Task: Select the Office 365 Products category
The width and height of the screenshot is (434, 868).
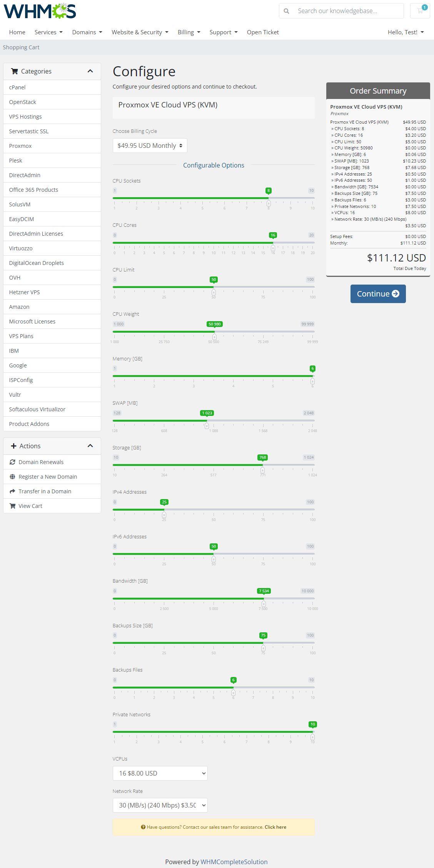Action: coord(52,190)
